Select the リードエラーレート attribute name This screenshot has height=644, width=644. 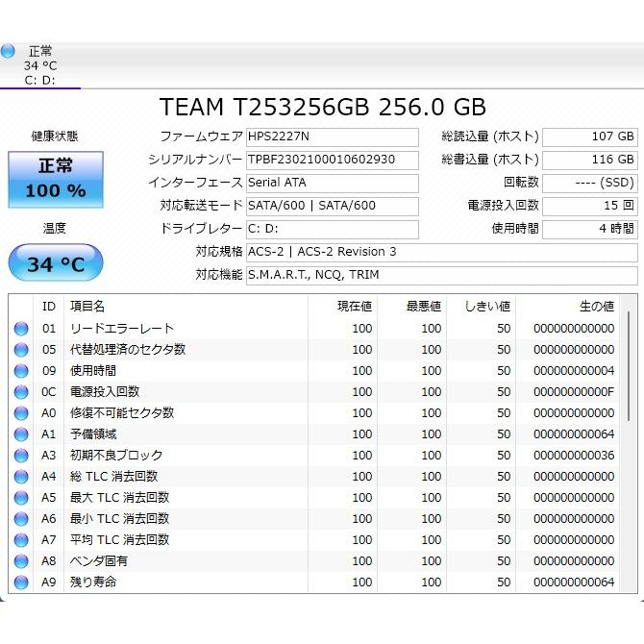(x=122, y=328)
